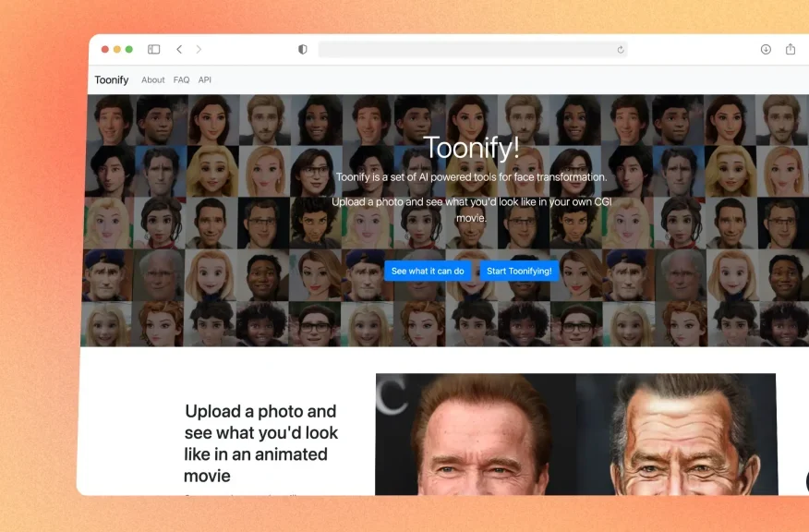Screen dimensions: 809x532
Task: Select the toonified caricature face image
Action: (676, 434)
